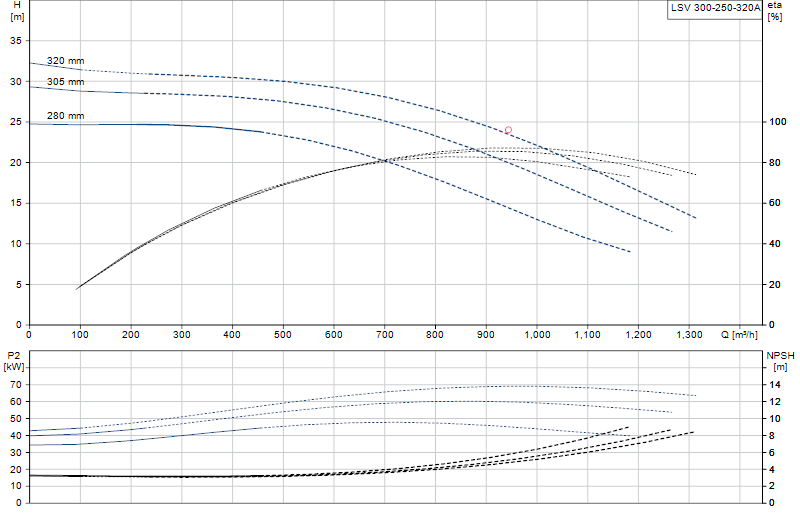Click the NPSH axis title

coord(780,361)
